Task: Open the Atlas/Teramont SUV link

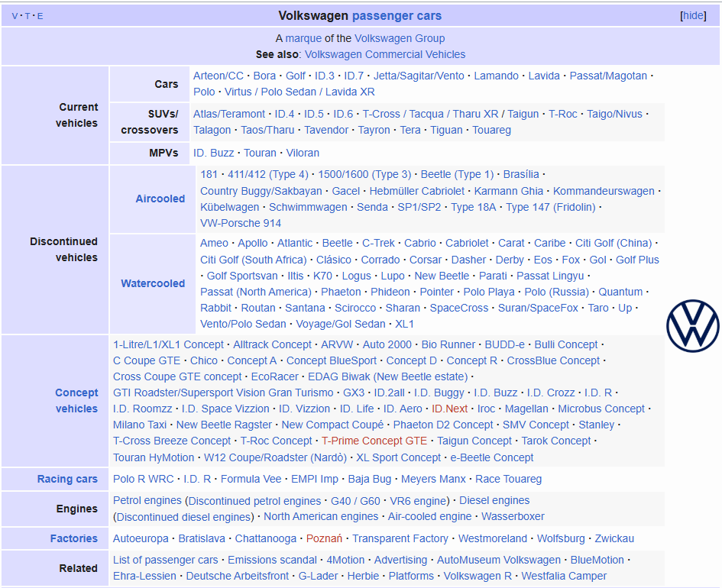Action: click(x=229, y=114)
